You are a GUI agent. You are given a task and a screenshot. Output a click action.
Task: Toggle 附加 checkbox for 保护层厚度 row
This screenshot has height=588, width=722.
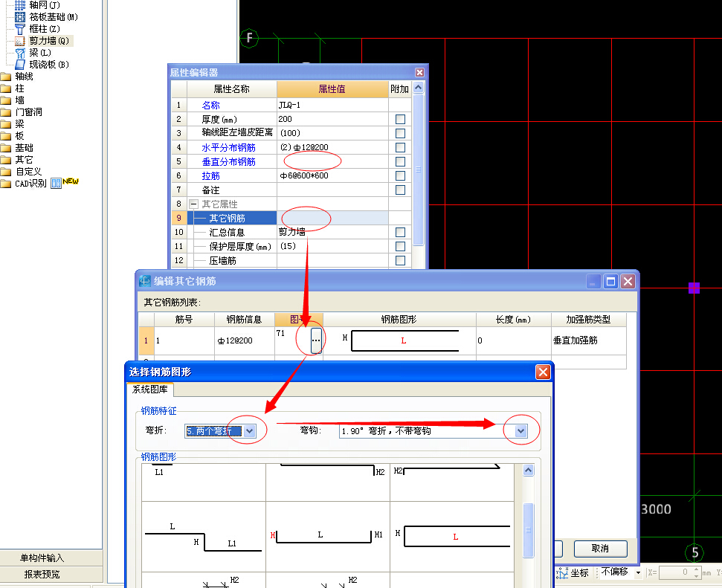coord(400,246)
